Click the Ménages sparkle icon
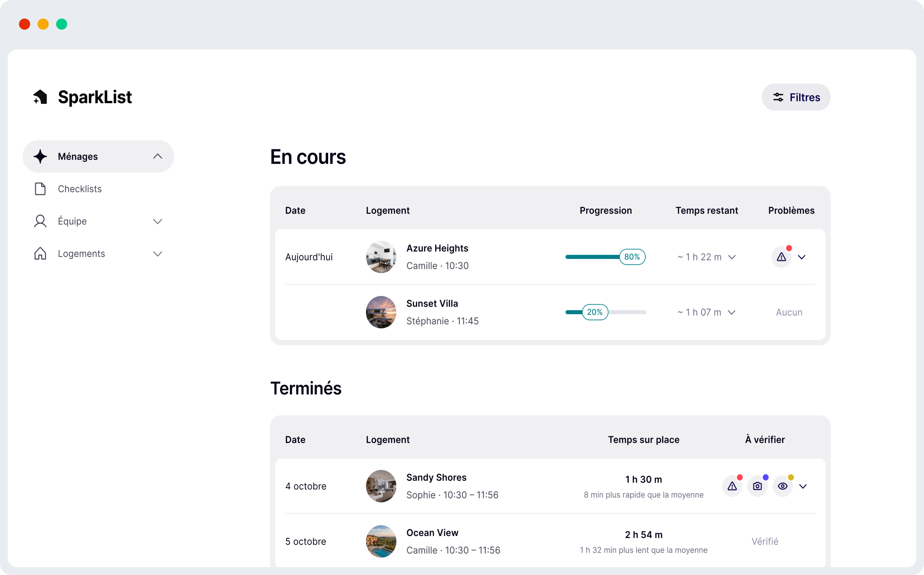Screen dimensions: 924x575 tap(40, 156)
